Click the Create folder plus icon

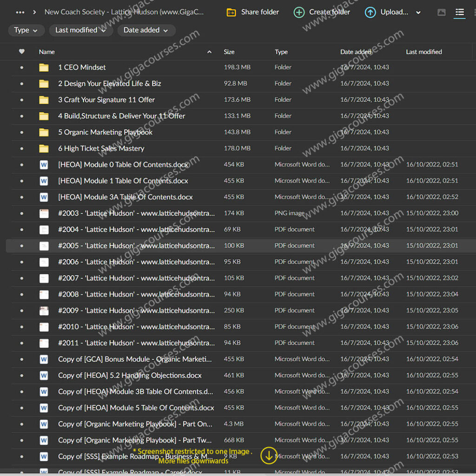pos(299,13)
